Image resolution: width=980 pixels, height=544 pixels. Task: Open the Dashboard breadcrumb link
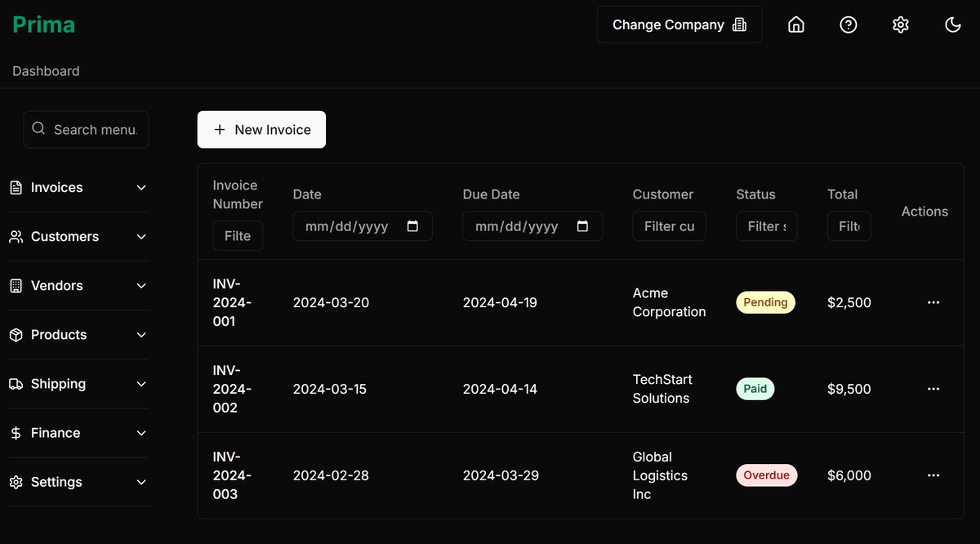pos(46,71)
